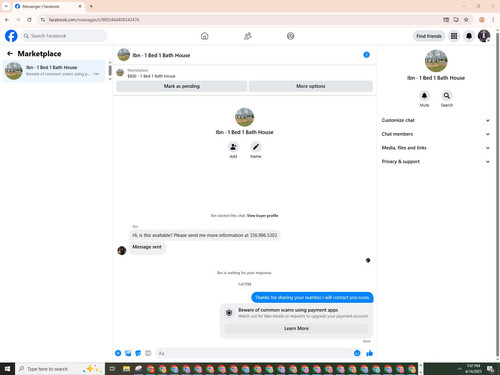
Task: Open more actions plus icon in composer
Action: point(118,353)
